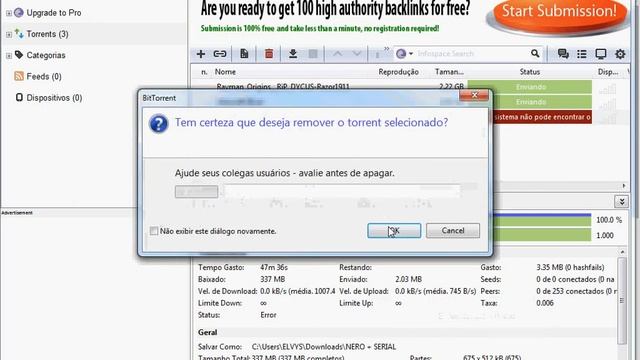Select Upgrade to Pro in sidebar
The image size is (640, 360).
point(53,13)
